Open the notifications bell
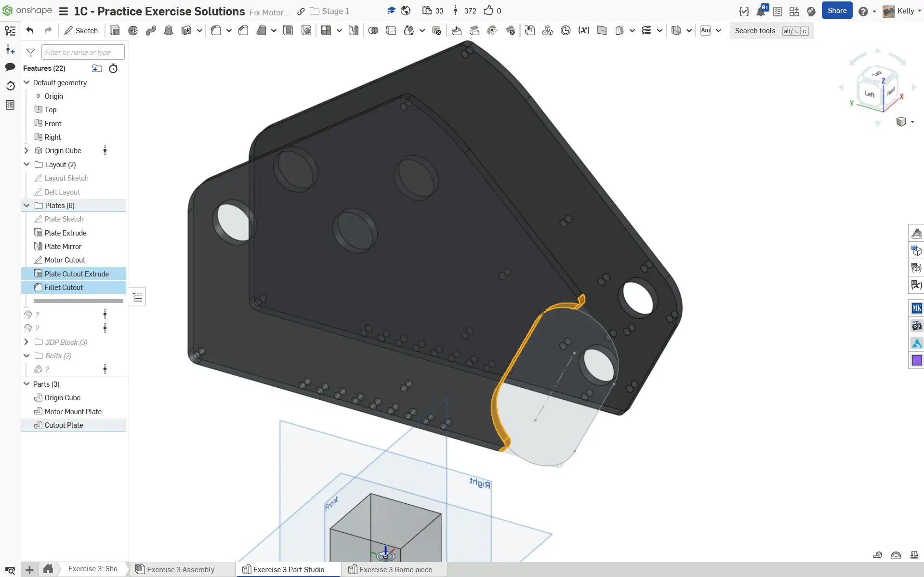The width and height of the screenshot is (924, 577). pyautogui.click(x=761, y=11)
